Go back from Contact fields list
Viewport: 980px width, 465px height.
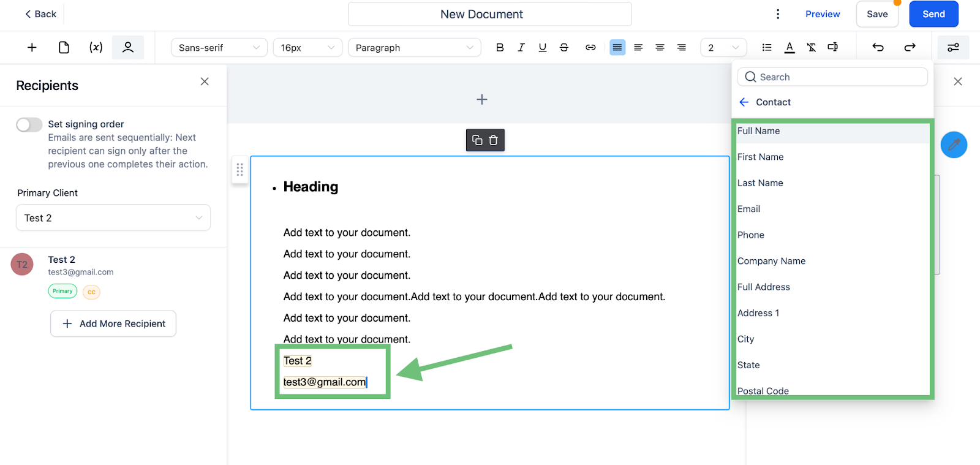click(744, 102)
